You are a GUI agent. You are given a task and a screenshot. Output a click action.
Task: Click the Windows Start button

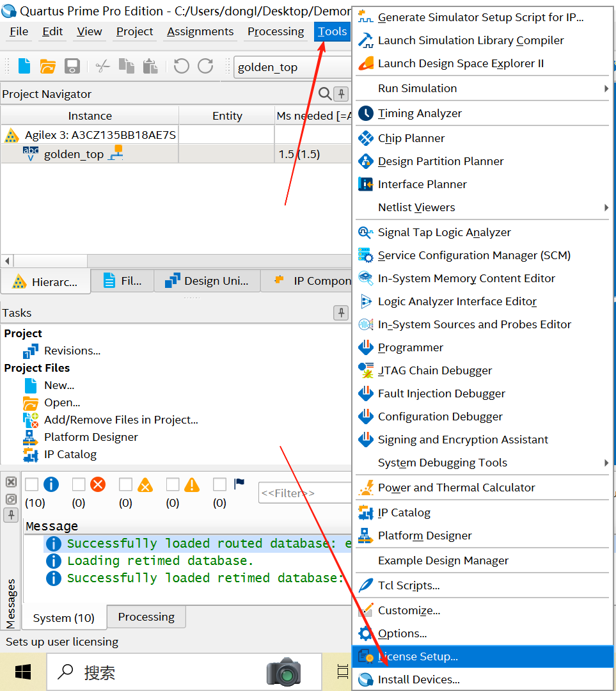pyautogui.click(x=23, y=672)
